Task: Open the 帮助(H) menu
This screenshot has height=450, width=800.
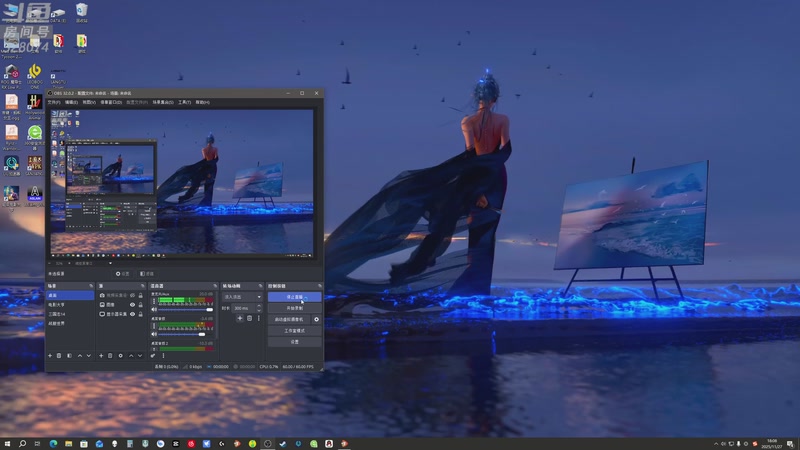Action: pyautogui.click(x=203, y=102)
